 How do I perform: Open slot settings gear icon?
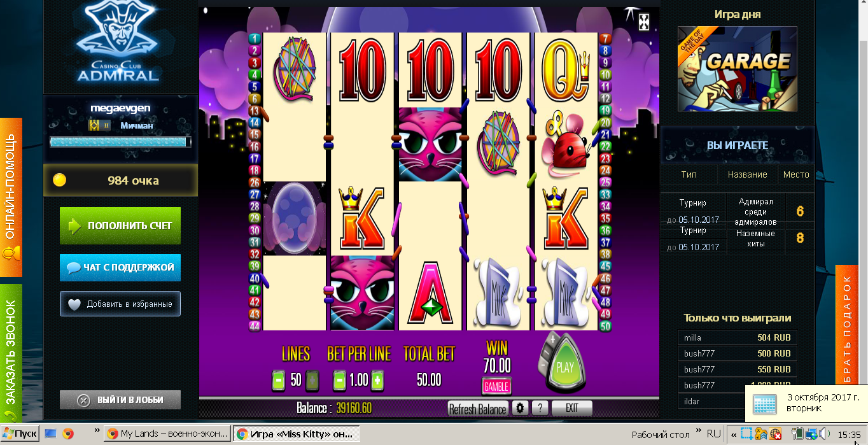(521, 408)
